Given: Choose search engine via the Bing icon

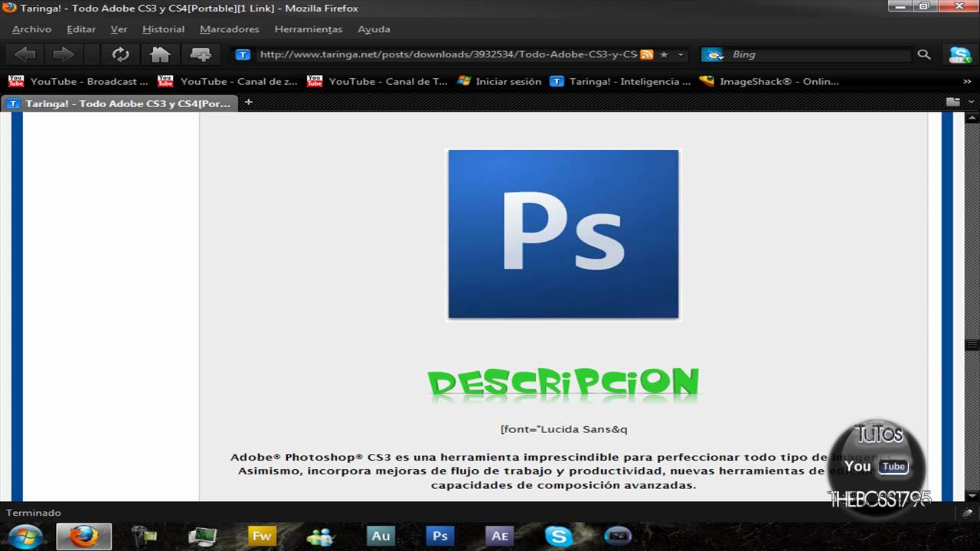Looking at the screenshot, I should coord(713,54).
